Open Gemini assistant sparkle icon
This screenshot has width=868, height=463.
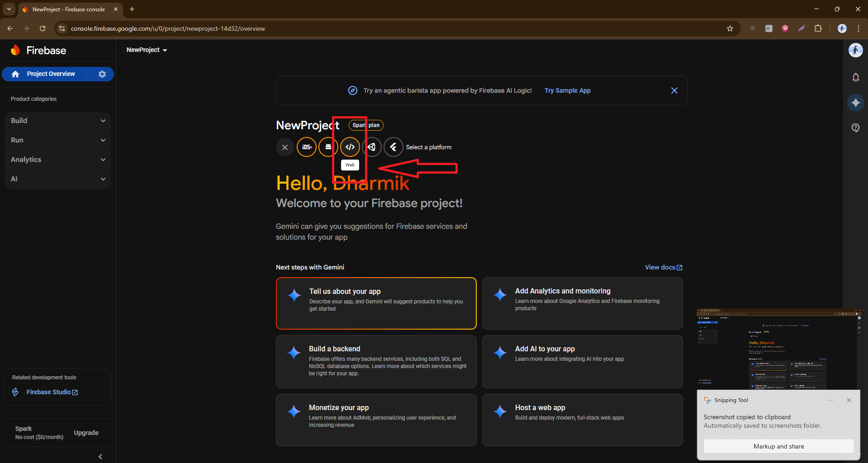pyautogui.click(x=855, y=103)
